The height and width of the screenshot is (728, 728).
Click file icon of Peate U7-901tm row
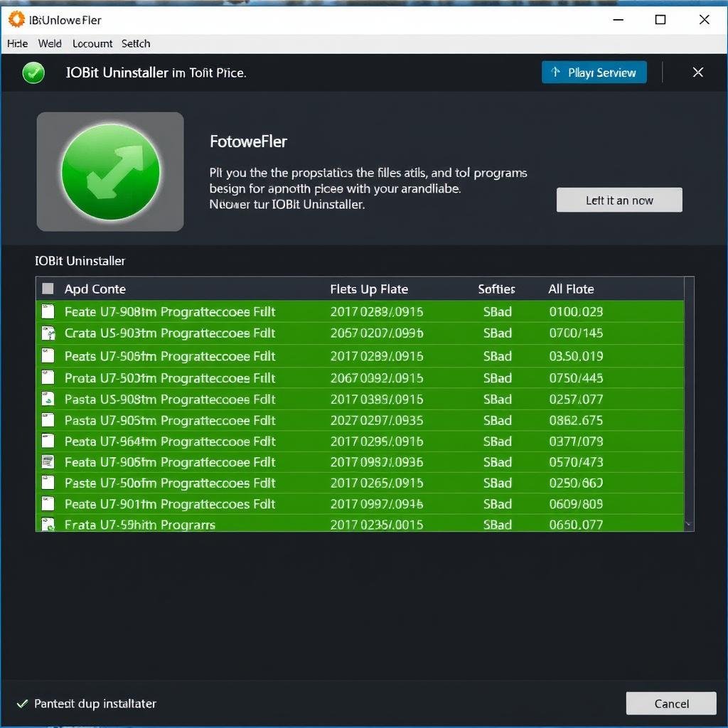coord(48,504)
